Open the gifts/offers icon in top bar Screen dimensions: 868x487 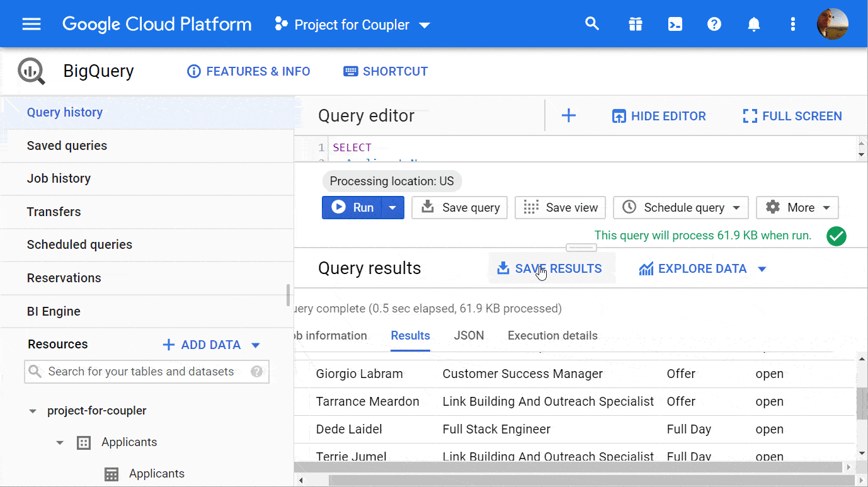point(635,23)
